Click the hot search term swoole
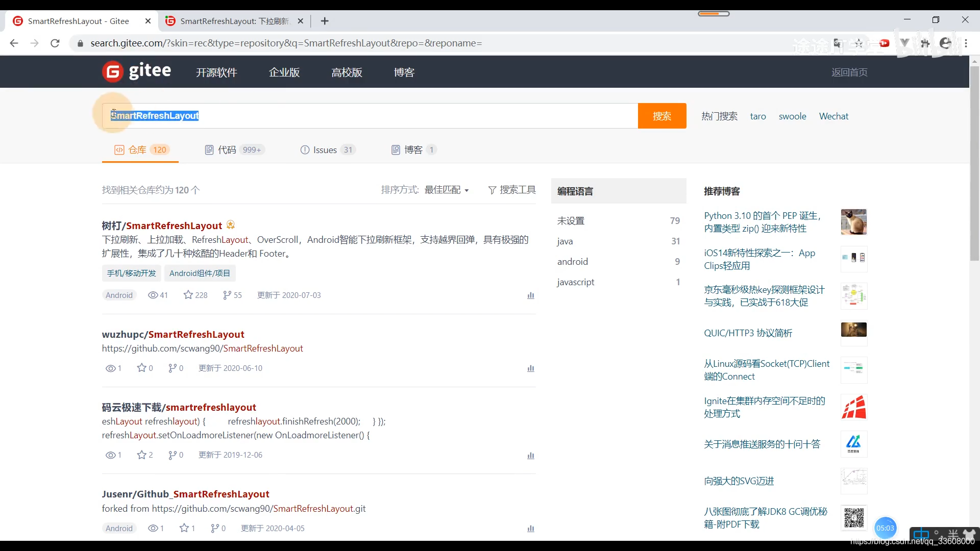Screen dimensions: 980x551 792,116
